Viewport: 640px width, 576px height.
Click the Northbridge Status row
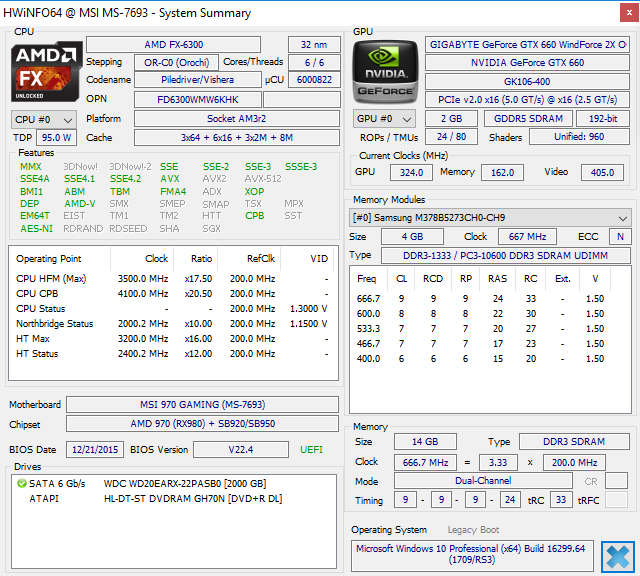click(172, 324)
